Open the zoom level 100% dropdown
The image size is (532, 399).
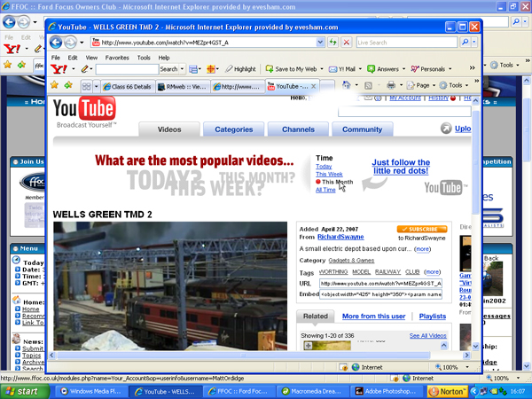[x=467, y=367]
